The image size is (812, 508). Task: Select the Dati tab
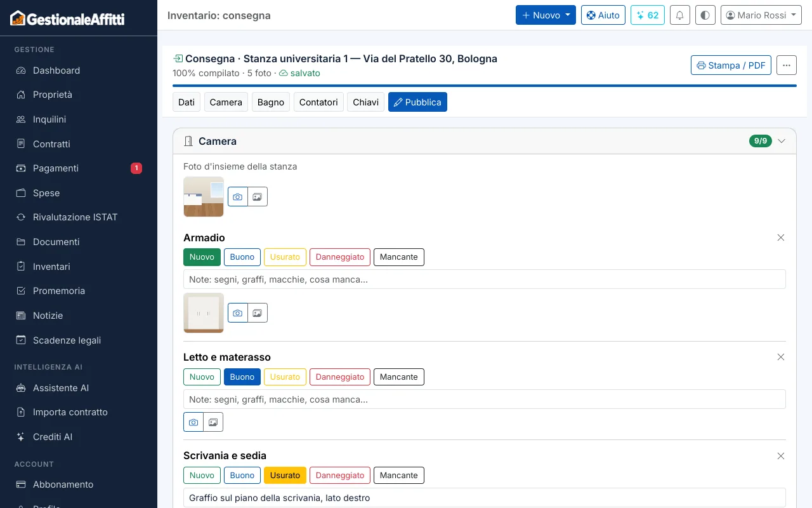coord(187,102)
